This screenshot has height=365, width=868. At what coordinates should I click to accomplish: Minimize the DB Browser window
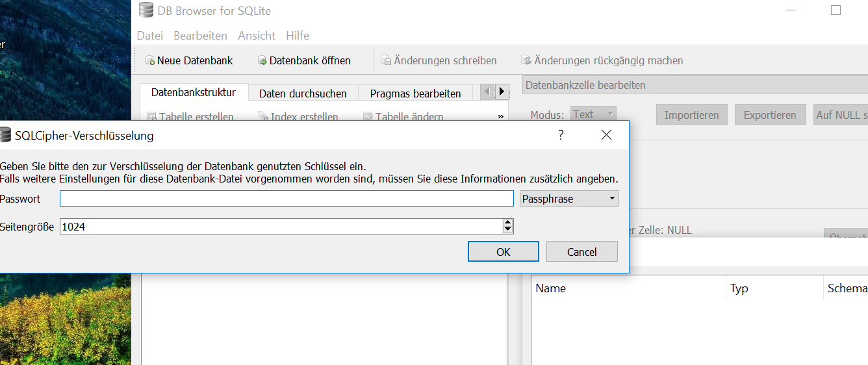[x=791, y=10]
